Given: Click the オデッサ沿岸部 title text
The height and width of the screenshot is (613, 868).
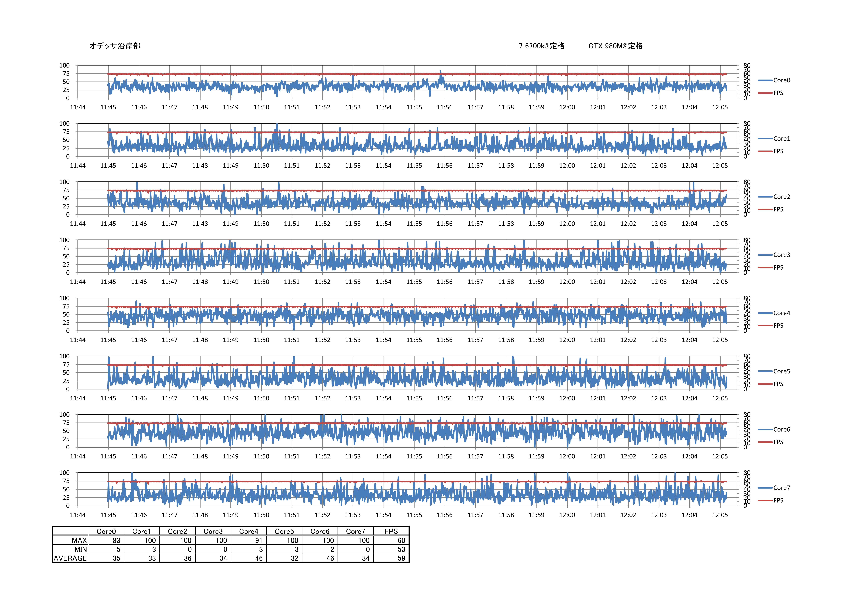Looking at the screenshot, I should pyautogui.click(x=115, y=46).
